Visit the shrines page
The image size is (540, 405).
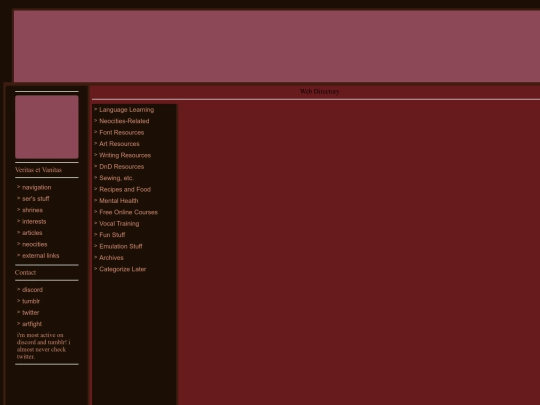tap(32, 210)
